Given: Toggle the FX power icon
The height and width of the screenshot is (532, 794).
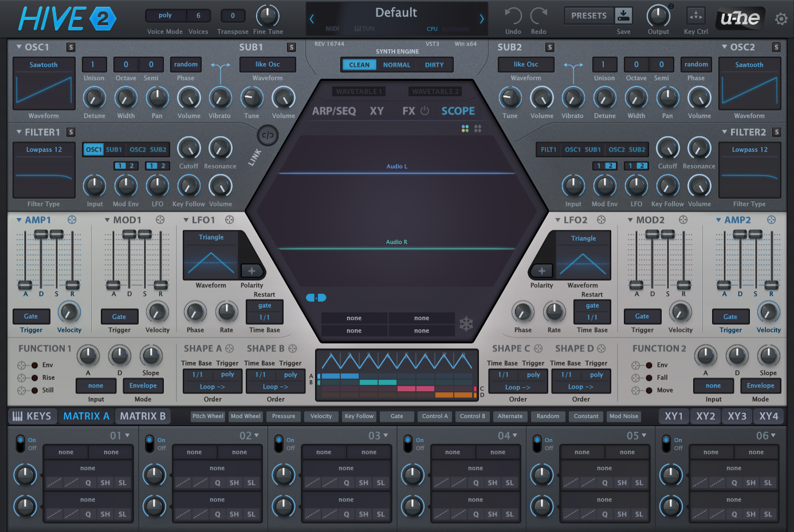Looking at the screenshot, I should click(424, 111).
